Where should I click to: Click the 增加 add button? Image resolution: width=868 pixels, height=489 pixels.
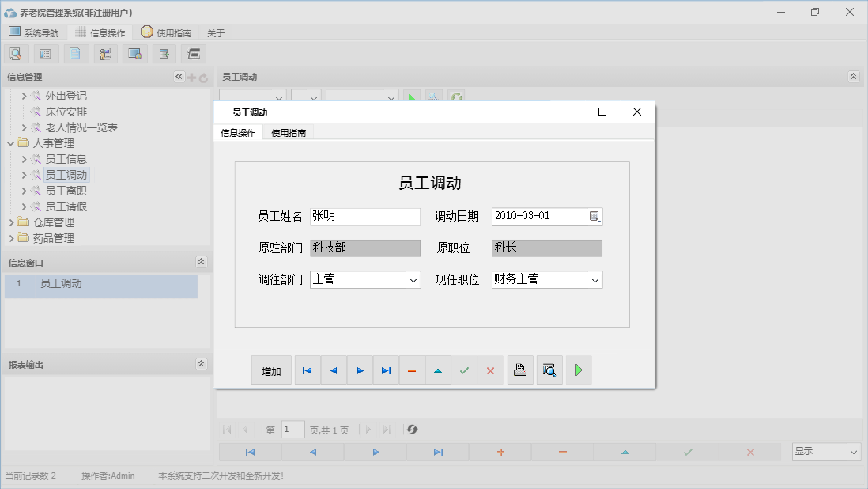pyautogui.click(x=271, y=370)
